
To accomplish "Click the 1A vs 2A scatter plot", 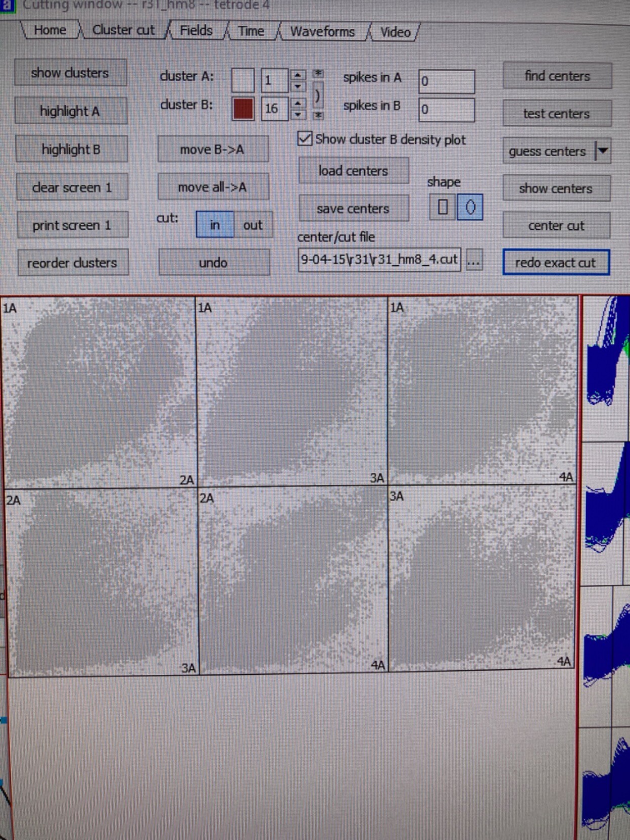I will click(x=100, y=392).
